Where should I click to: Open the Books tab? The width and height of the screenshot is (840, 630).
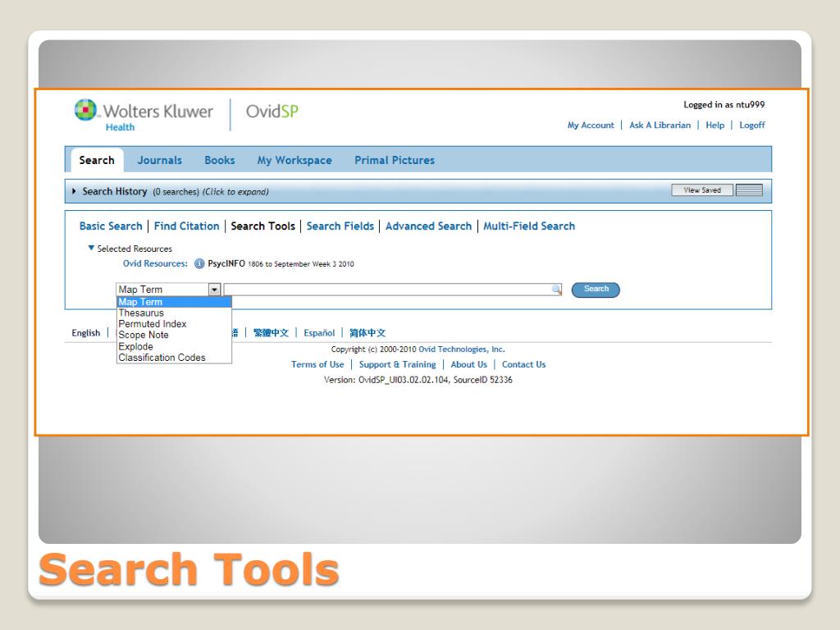click(x=220, y=160)
